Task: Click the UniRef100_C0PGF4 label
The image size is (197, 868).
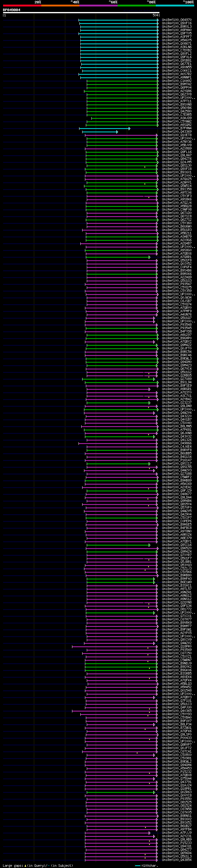Action: [177, 267]
